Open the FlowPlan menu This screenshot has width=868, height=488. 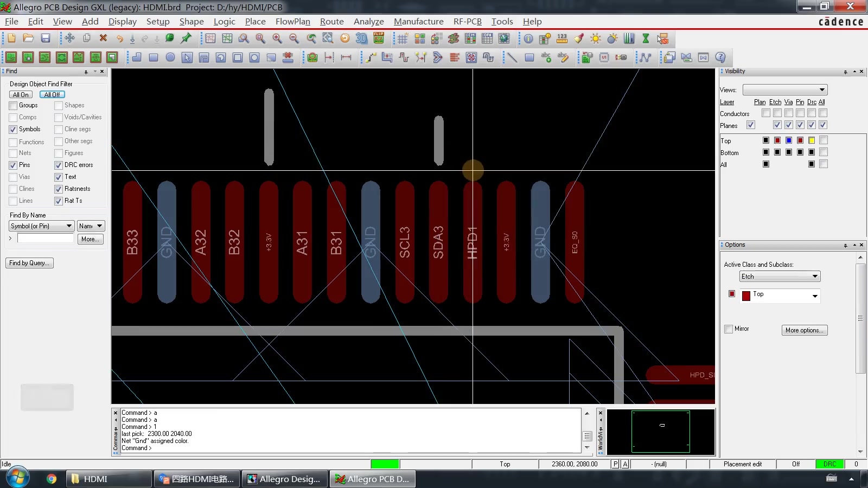click(x=293, y=21)
